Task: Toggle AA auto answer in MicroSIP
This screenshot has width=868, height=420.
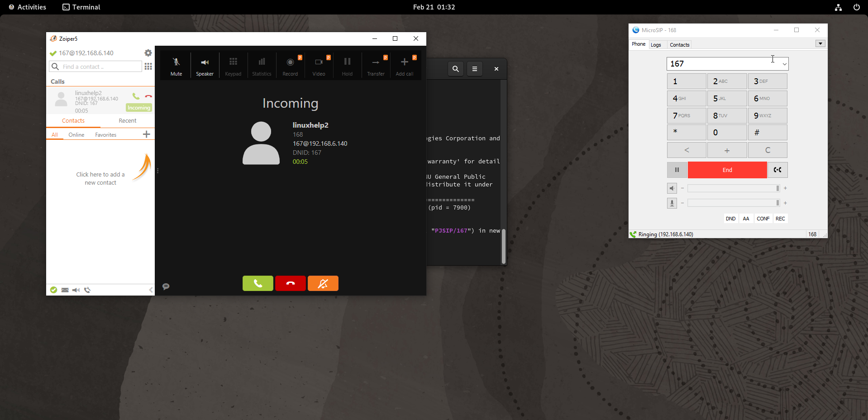Action: pos(746,219)
